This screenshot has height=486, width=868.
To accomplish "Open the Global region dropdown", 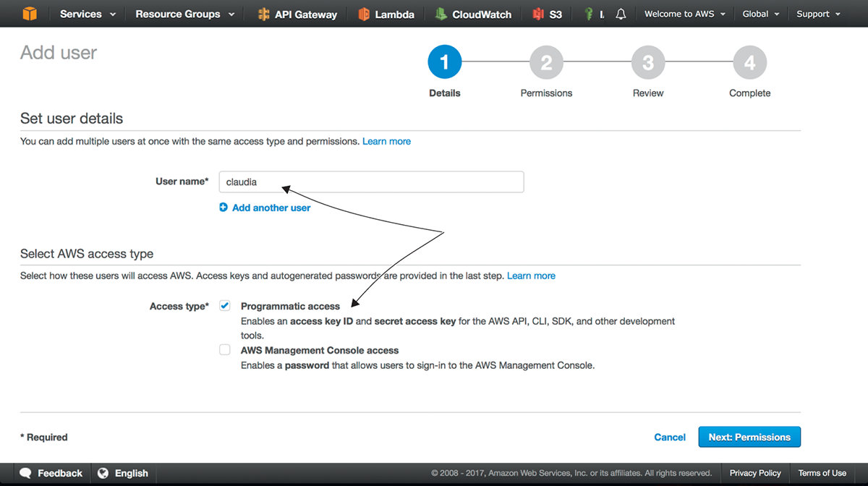I will 761,14.
